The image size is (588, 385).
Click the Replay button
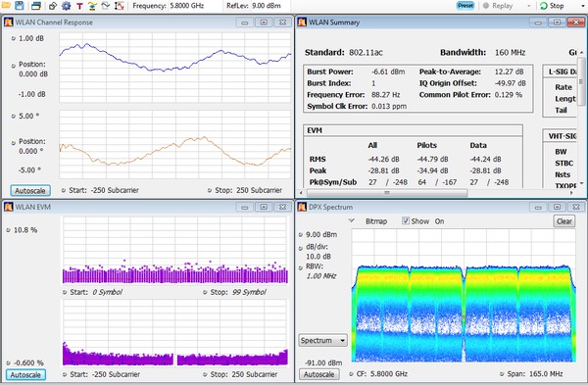tap(498, 6)
